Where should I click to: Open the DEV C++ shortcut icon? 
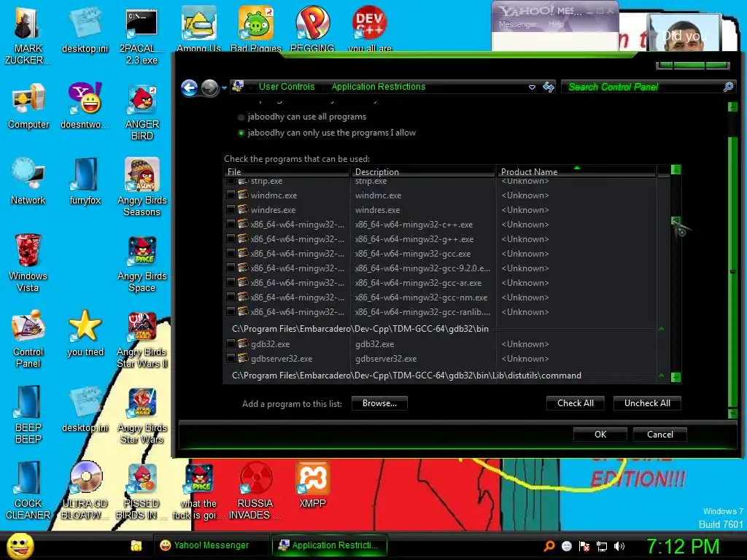[370, 28]
